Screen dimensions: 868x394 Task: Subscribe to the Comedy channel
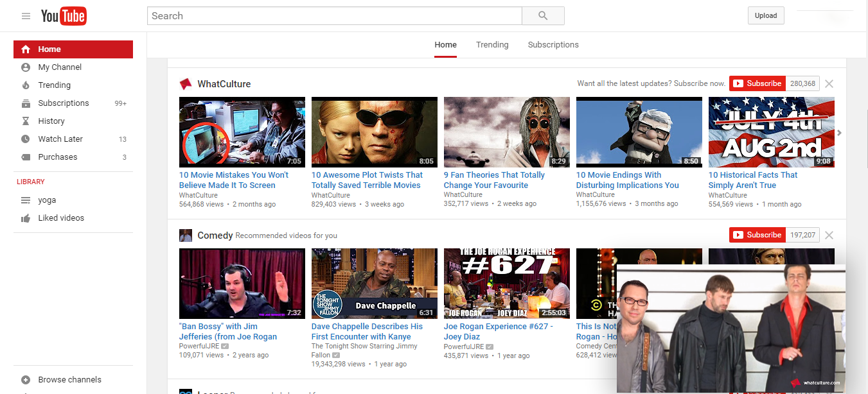click(x=757, y=235)
